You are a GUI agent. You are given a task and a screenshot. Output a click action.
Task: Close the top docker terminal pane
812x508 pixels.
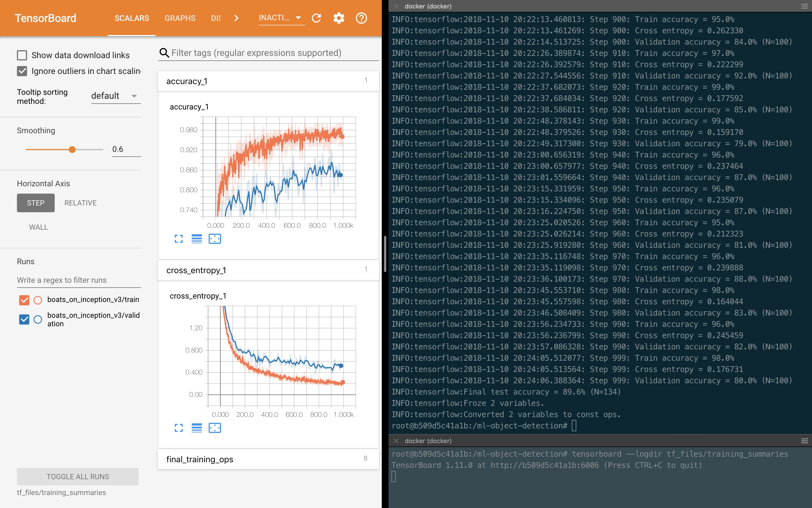coord(396,6)
